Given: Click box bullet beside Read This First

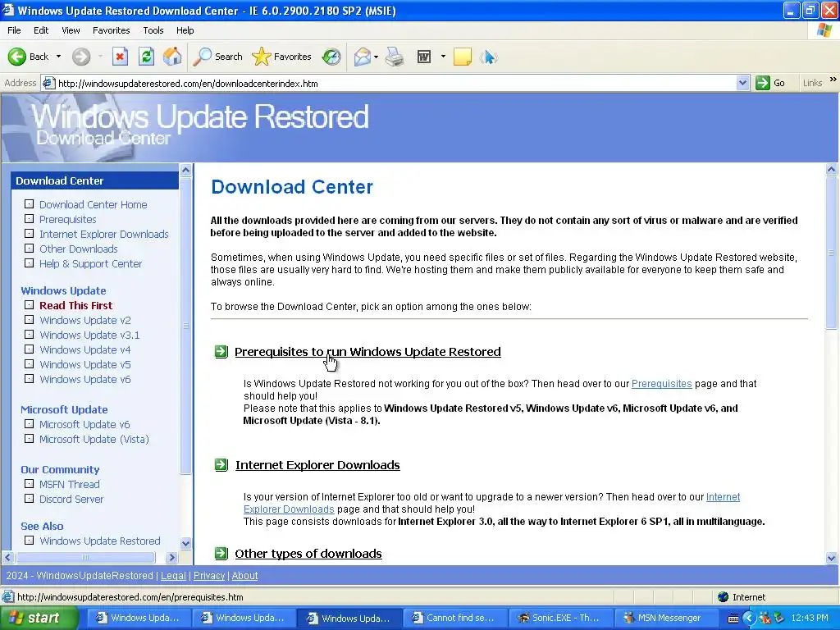Looking at the screenshot, I should click(x=29, y=305).
